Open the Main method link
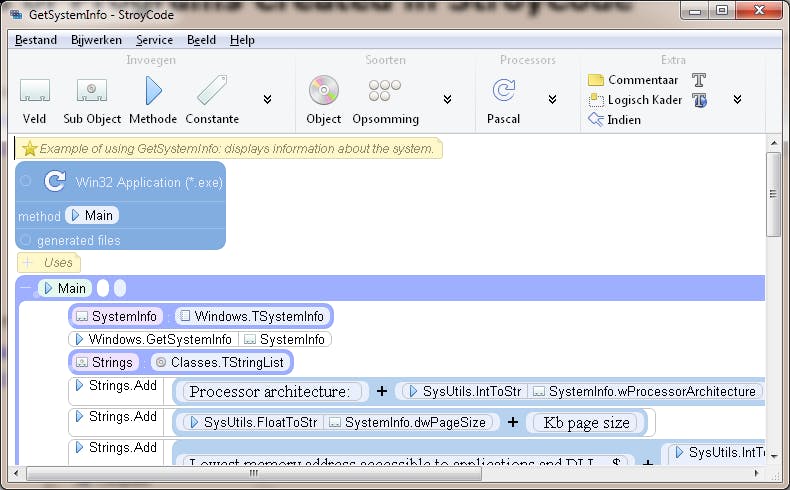The image size is (790, 490). pyautogui.click(x=92, y=216)
